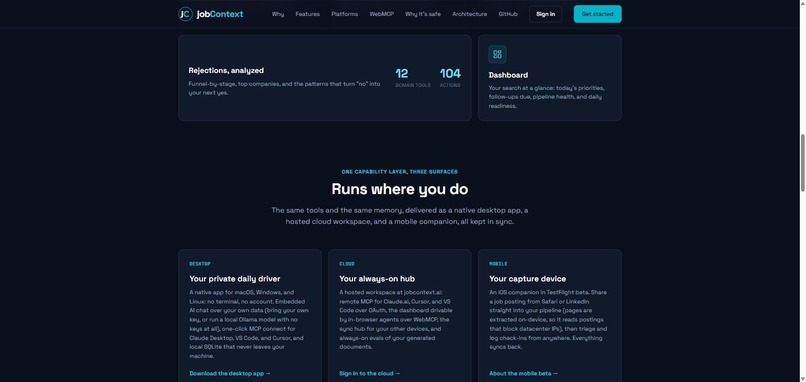Viewport: 806px width, 382px height.
Task: Follow Download the desktop app link
Action: (x=230, y=373)
